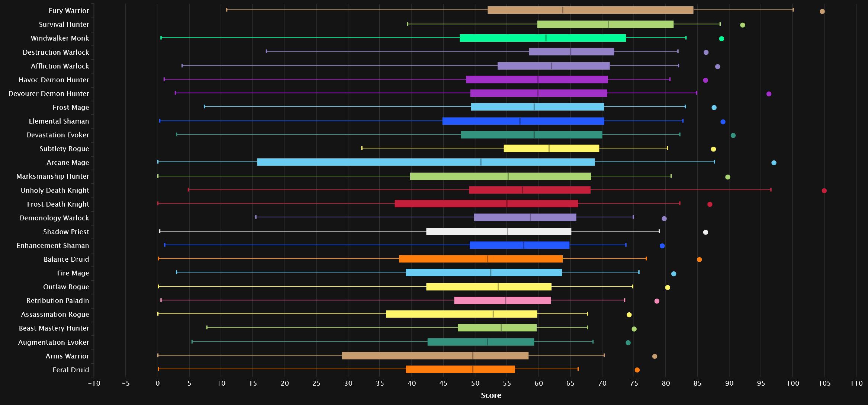This screenshot has width=868, height=405.
Task: Click the Balance Druid outlier dot
Action: 699,259
